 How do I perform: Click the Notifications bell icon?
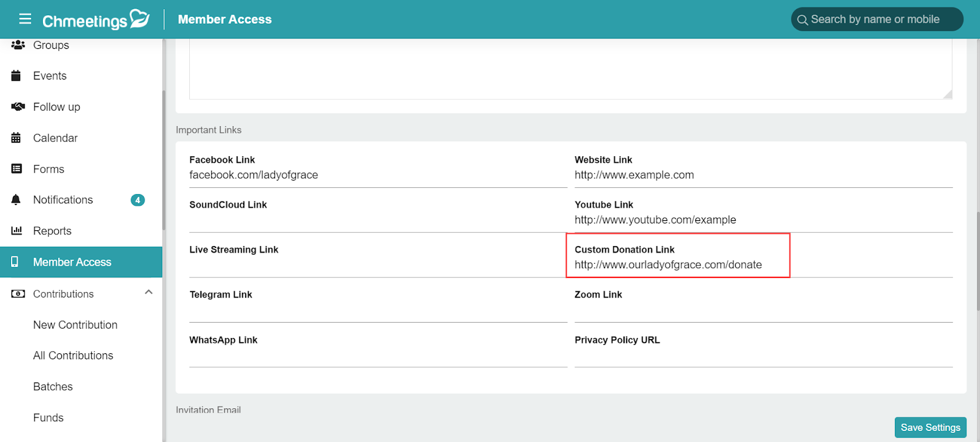(17, 200)
